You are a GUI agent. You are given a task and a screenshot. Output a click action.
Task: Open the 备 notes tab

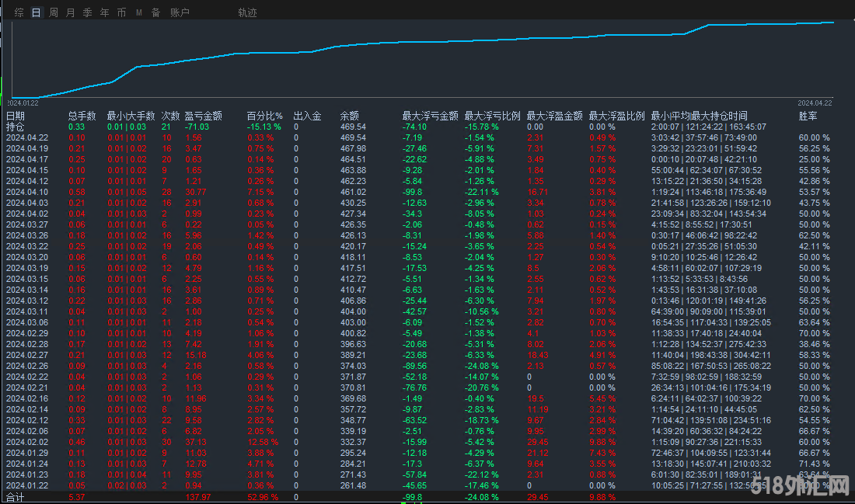tap(155, 12)
